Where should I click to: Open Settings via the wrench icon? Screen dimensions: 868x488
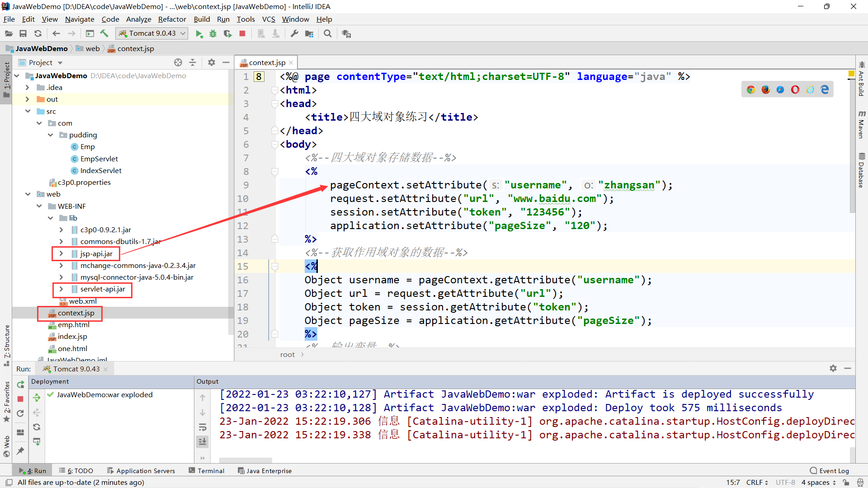coord(294,33)
